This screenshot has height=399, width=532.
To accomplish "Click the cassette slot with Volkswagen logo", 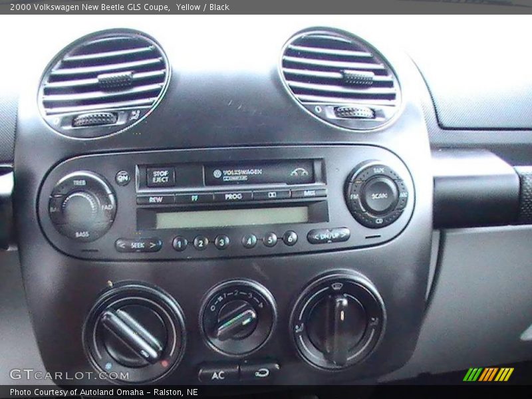I will (259, 173).
